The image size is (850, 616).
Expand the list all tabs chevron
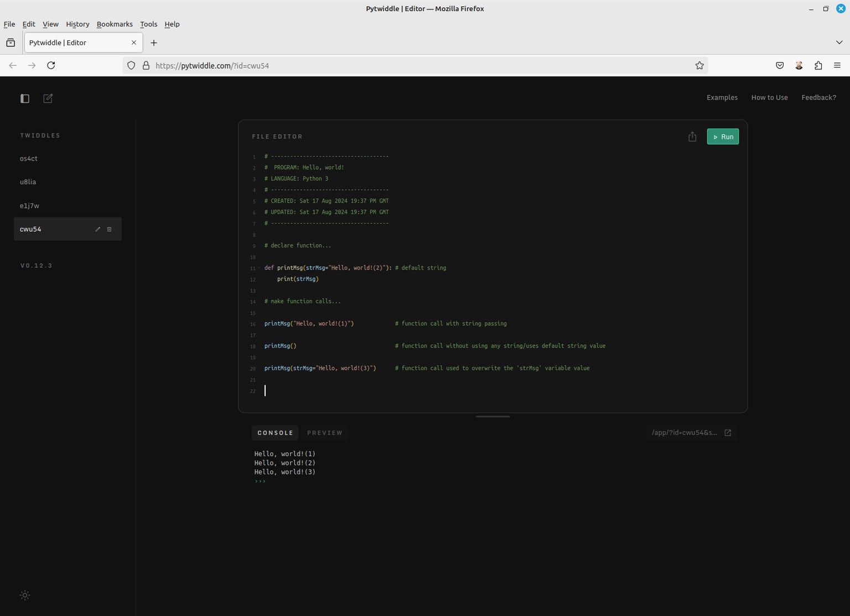(839, 43)
